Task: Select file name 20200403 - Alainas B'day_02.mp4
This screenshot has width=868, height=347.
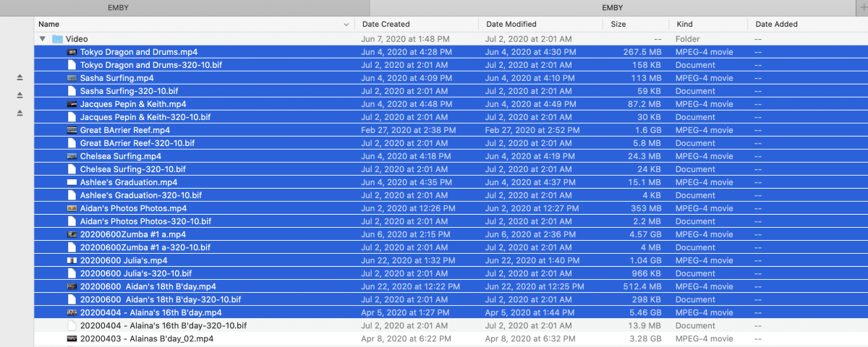Action: [x=147, y=338]
